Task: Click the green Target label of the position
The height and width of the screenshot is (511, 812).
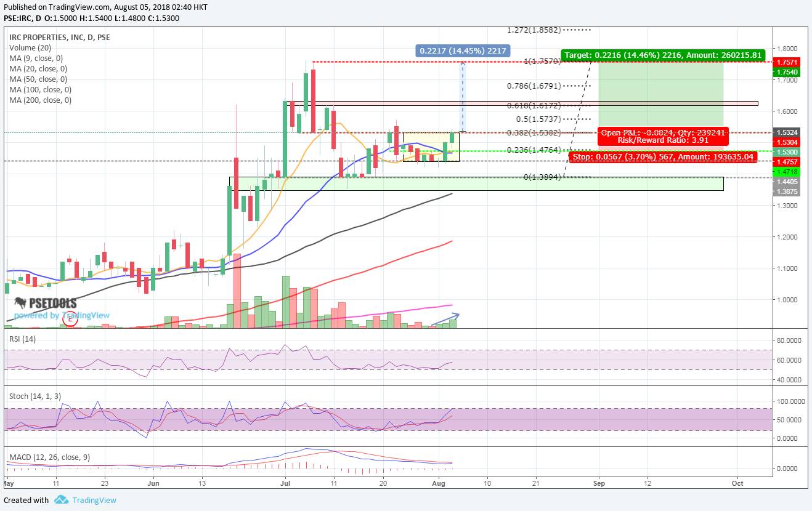Action: tap(664, 54)
